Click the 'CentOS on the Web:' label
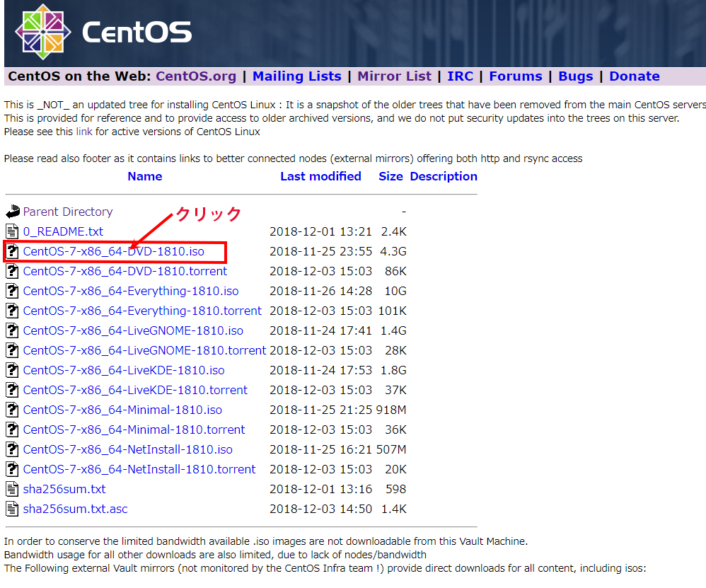Screen dimensions: 706x588 pyautogui.click(x=79, y=76)
